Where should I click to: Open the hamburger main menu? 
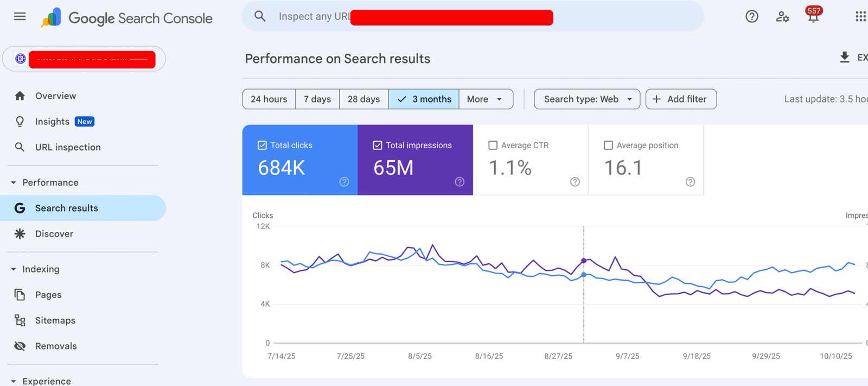20,16
